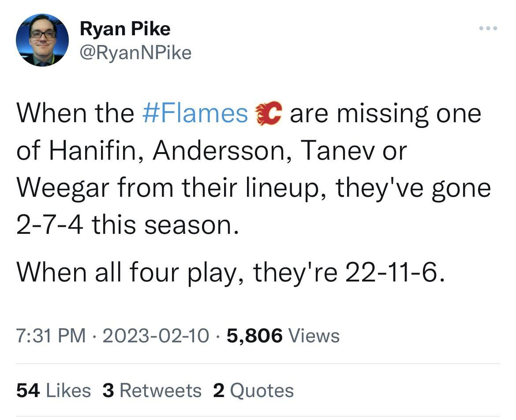Open the @RyanNPike handle link
The image size is (516, 420).
pyautogui.click(x=135, y=53)
